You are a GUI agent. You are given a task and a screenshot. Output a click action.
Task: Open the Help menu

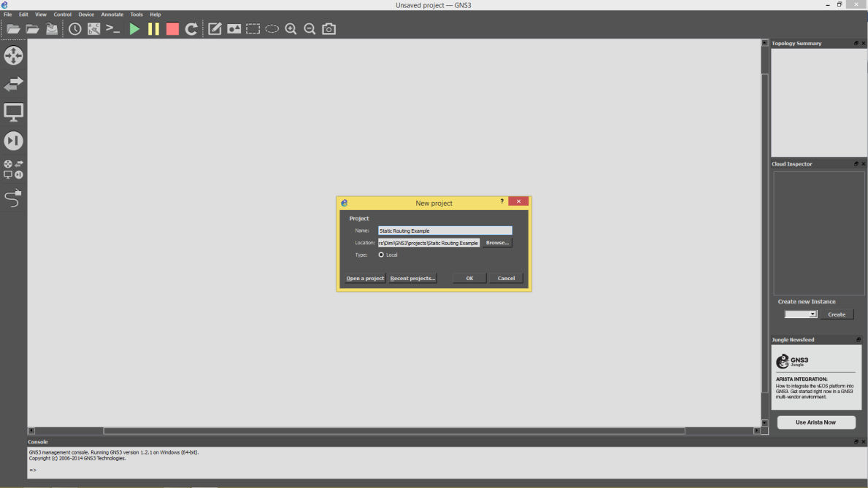(x=155, y=15)
